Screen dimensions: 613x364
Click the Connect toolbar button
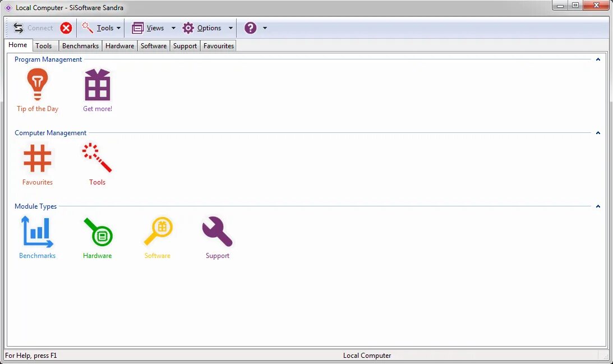pos(33,27)
